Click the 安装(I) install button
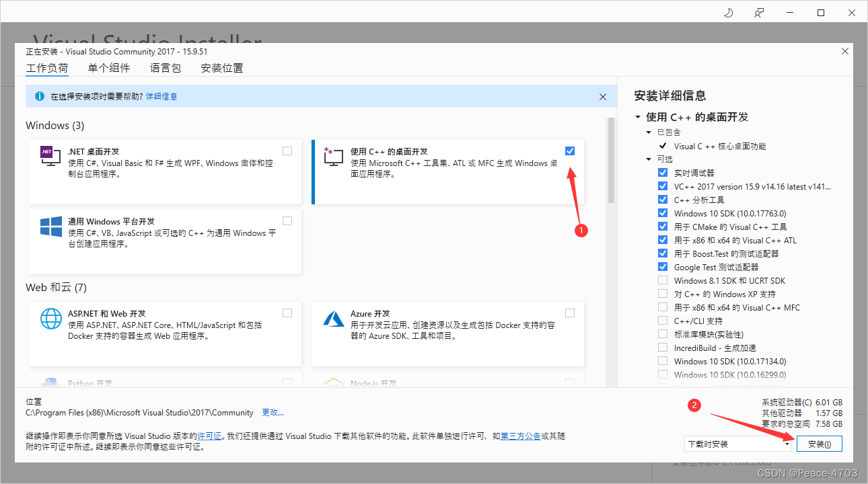Image resolution: width=868 pixels, height=484 pixels. coord(819,444)
